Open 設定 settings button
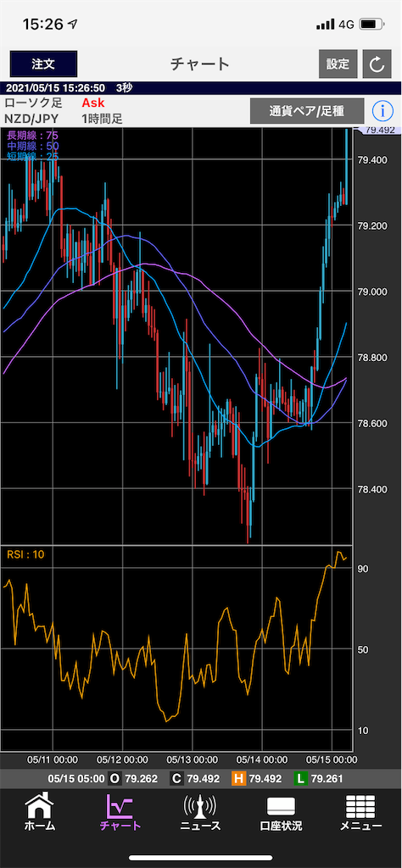This screenshot has width=402, height=868. click(x=338, y=64)
